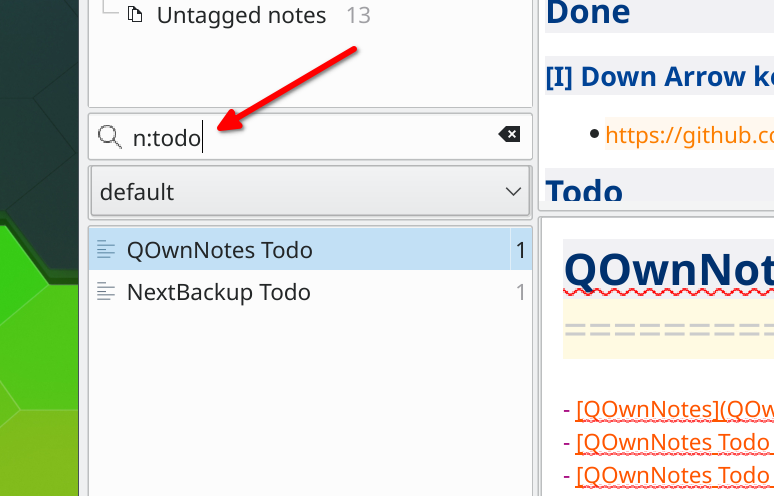
Task: Click the Done heading in the preview
Action: click(x=588, y=14)
